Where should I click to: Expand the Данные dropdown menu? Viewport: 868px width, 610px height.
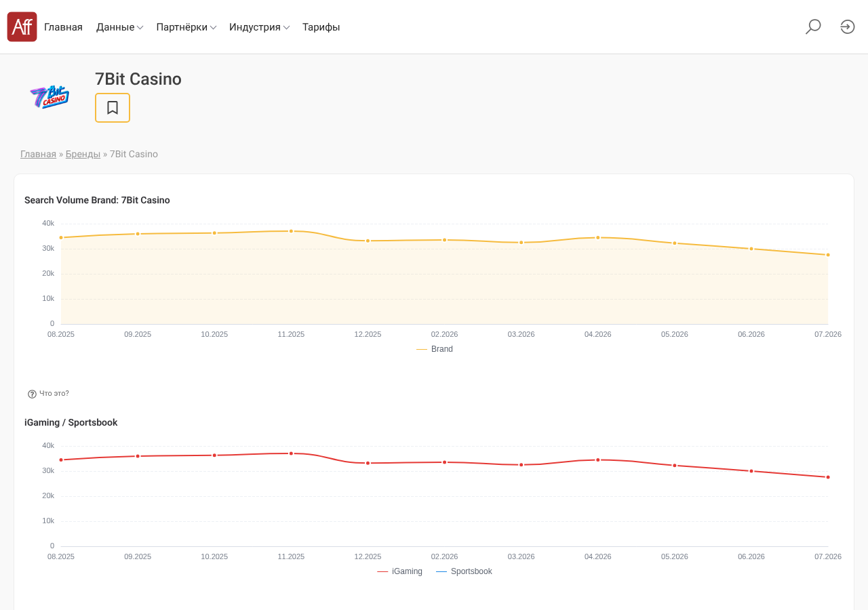(119, 27)
